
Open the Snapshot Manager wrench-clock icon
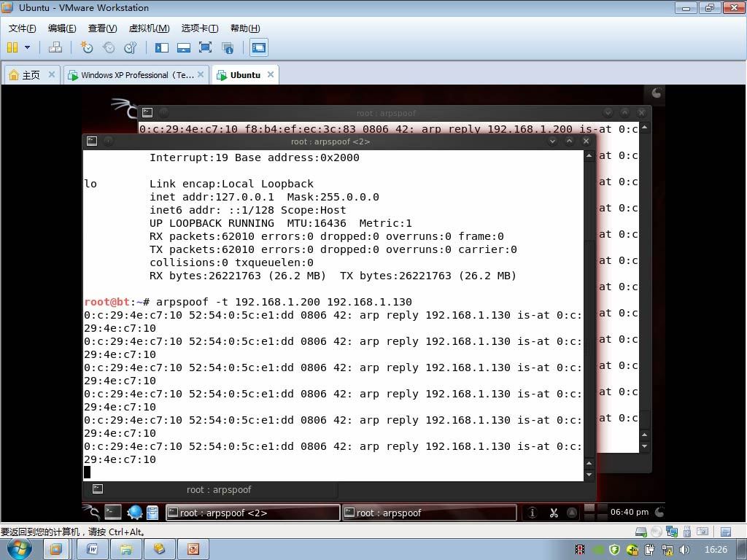[x=130, y=47]
